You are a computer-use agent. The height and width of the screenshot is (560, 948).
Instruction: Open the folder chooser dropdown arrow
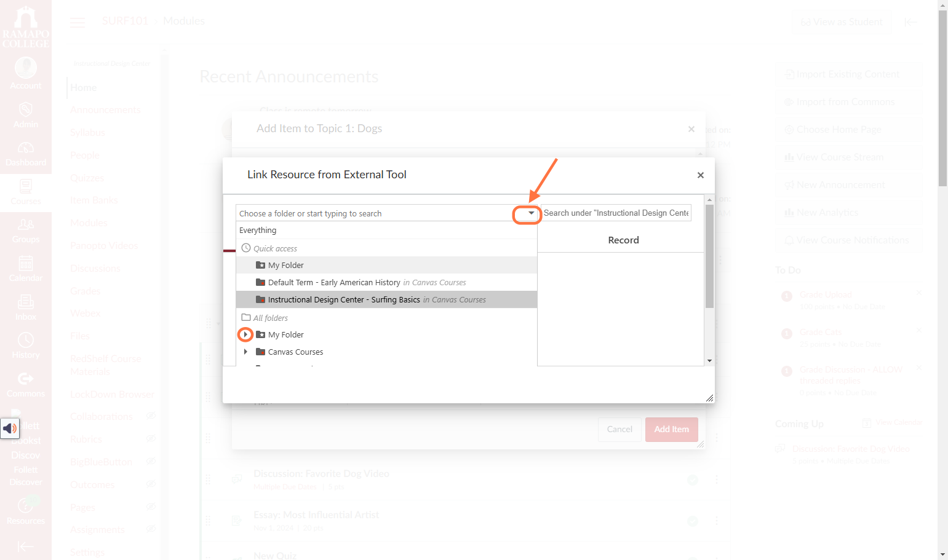point(532,213)
